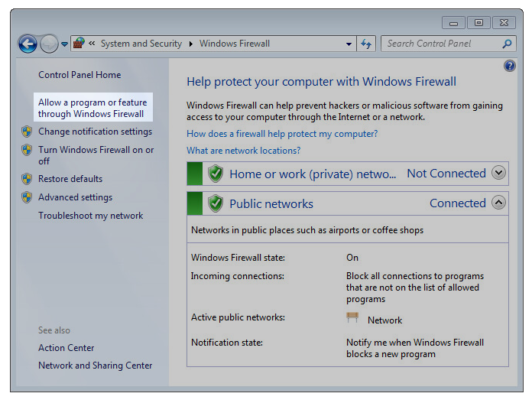The image size is (532, 403).
Task: Choose Restore defaults
Action: click(70, 179)
